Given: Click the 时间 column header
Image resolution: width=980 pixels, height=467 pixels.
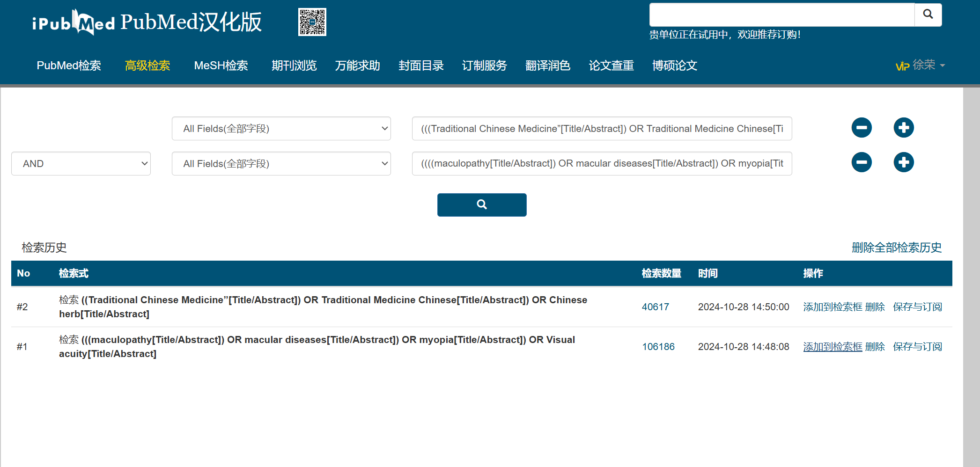Looking at the screenshot, I should click(x=707, y=273).
